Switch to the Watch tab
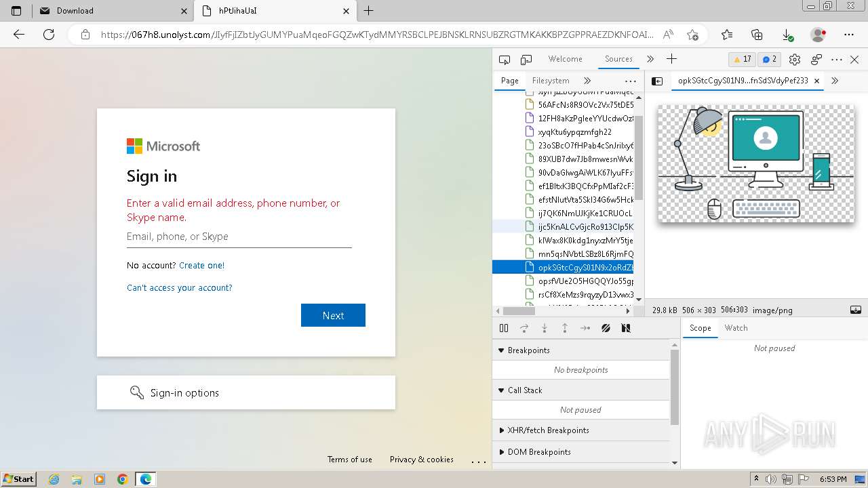This screenshot has height=488, width=868. click(x=736, y=328)
